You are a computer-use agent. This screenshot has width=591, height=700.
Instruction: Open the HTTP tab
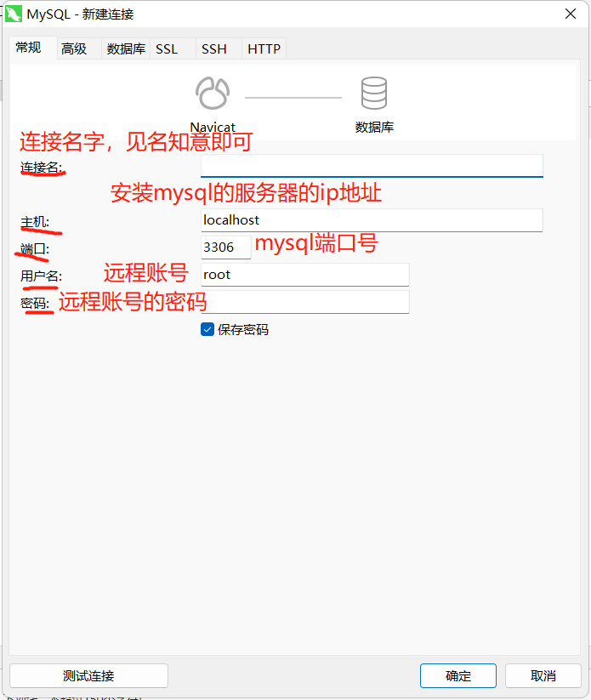tap(264, 48)
